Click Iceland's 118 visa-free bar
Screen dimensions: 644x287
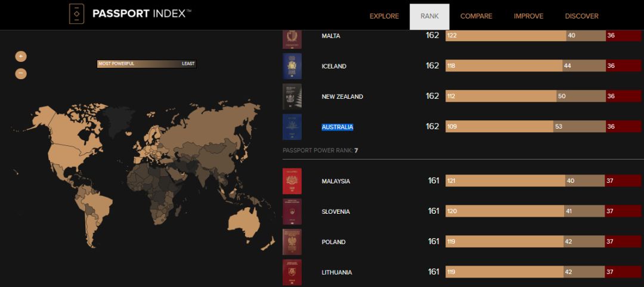pyautogui.click(x=504, y=65)
